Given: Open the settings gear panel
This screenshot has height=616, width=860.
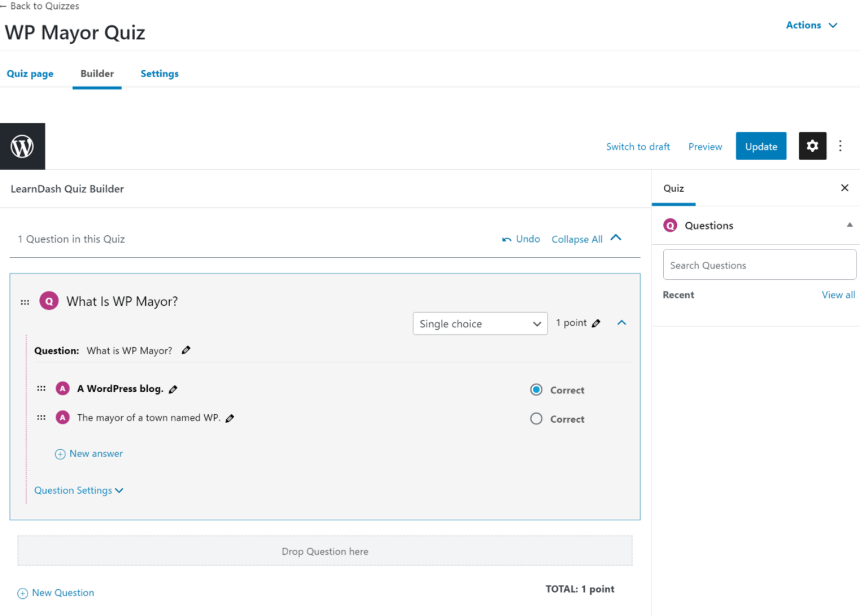Looking at the screenshot, I should click(x=813, y=146).
